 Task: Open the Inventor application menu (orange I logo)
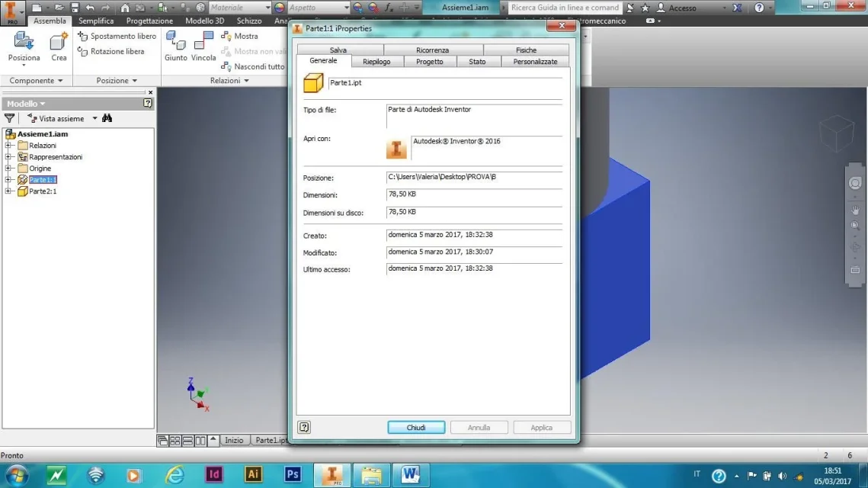click(x=11, y=12)
